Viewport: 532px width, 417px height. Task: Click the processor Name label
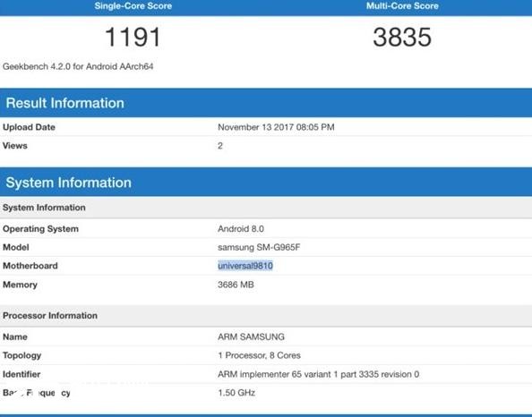tap(15, 336)
